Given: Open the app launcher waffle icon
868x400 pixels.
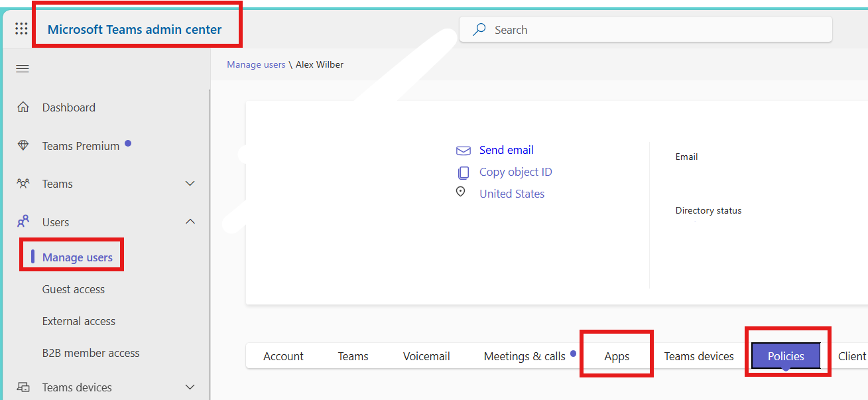Looking at the screenshot, I should [x=21, y=29].
